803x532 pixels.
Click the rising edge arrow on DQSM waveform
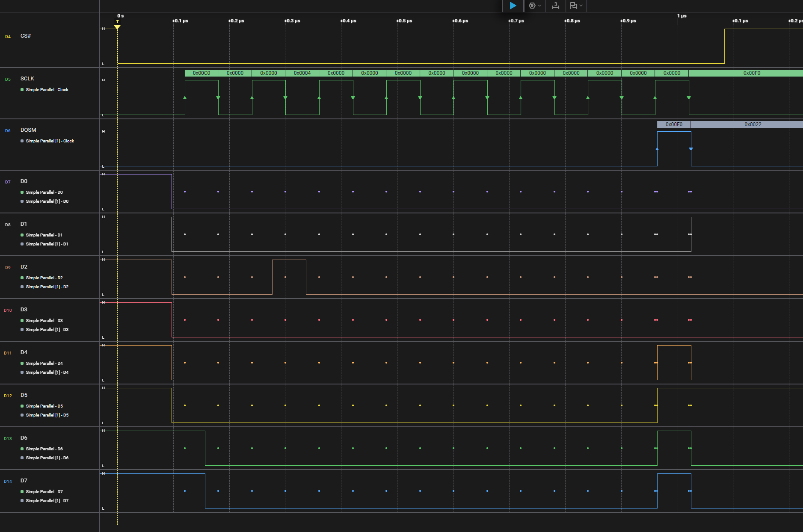click(657, 149)
